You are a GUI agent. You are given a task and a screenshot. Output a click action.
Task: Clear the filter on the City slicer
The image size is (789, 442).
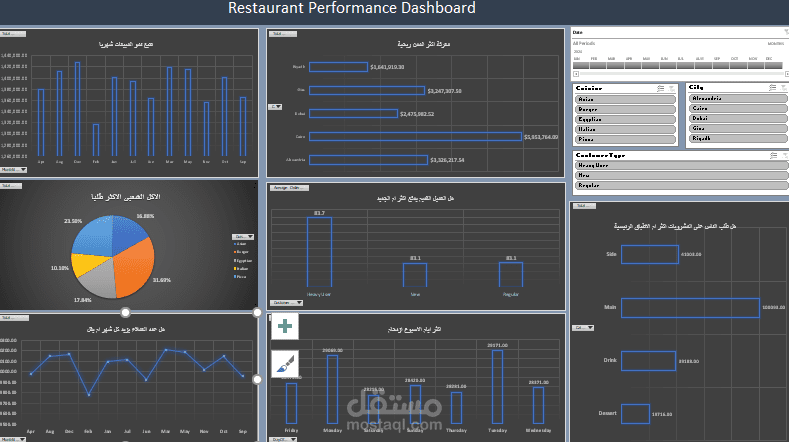pos(784,88)
